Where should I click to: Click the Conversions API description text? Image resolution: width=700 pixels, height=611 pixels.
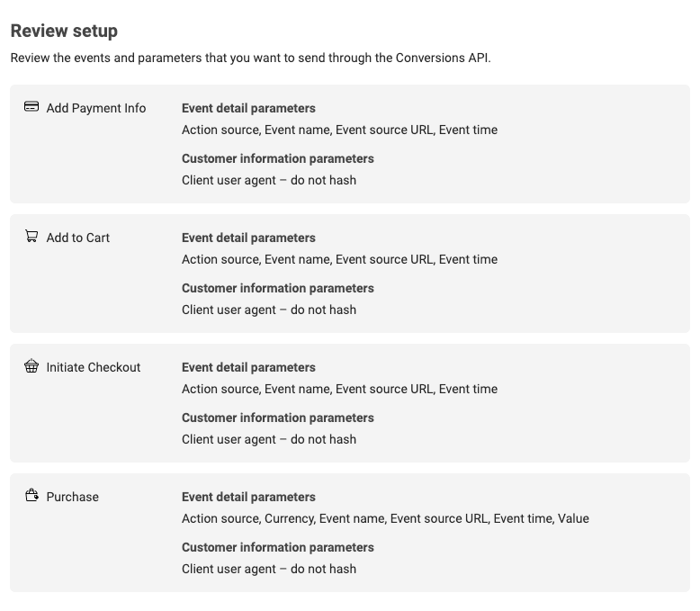[x=250, y=58]
